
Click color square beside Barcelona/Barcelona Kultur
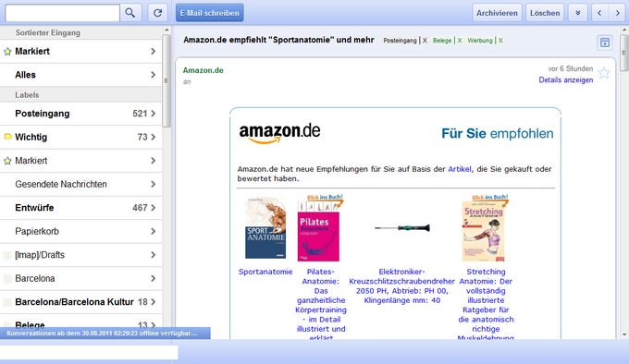click(7, 302)
